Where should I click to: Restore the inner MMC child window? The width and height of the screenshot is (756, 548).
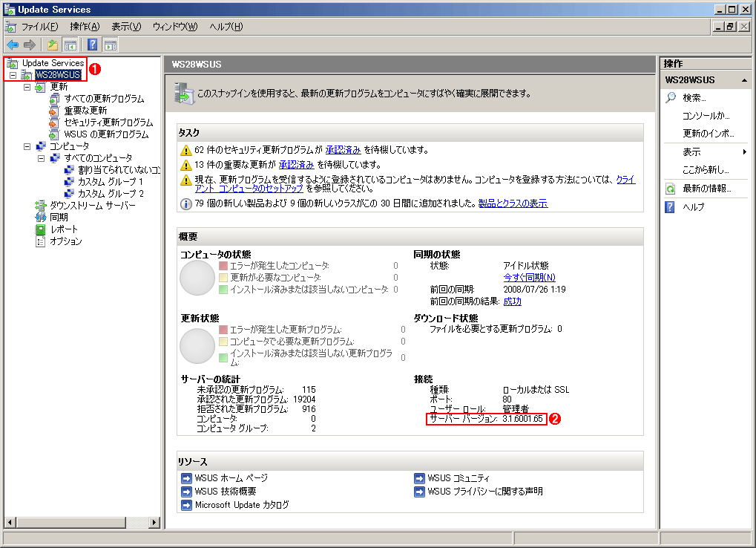(x=731, y=27)
